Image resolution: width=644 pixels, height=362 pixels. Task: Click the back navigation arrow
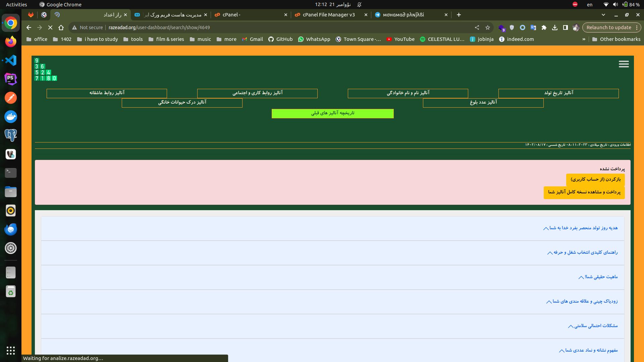(28, 27)
